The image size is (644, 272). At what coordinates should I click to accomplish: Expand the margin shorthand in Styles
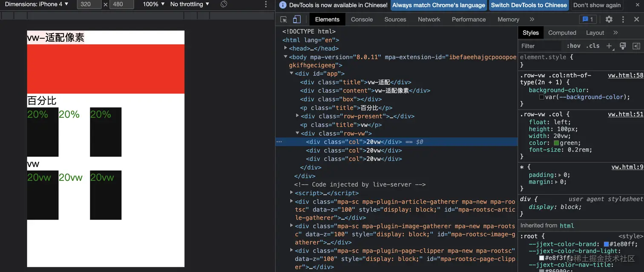556,182
